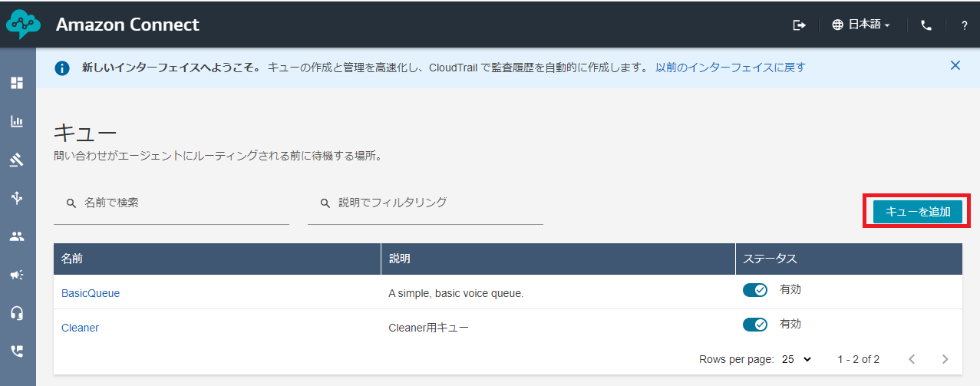Open the routing icon in sidebar
Viewport: 980px width, 386px height.
pyautogui.click(x=17, y=198)
